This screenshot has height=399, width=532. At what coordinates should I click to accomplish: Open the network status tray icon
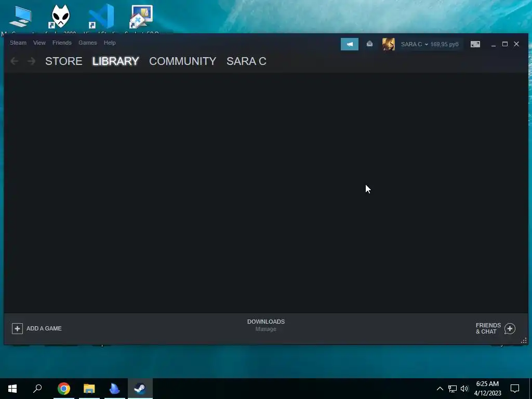(x=453, y=389)
